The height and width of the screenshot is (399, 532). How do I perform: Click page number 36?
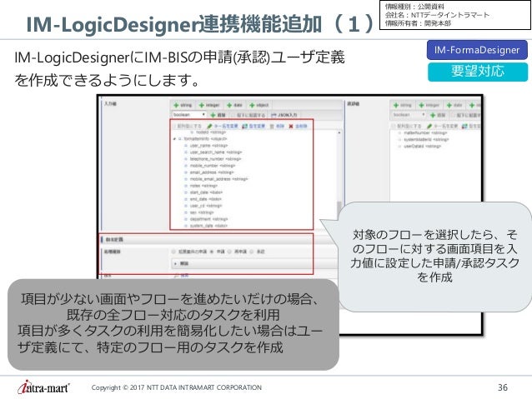(503, 387)
